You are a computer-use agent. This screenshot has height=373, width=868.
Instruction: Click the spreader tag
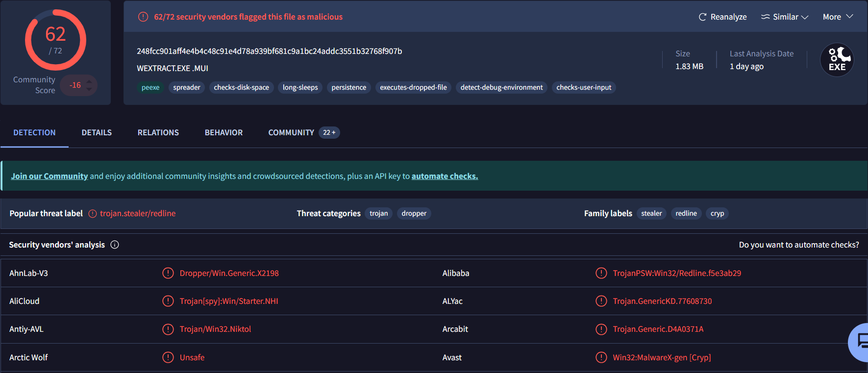pos(187,87)
